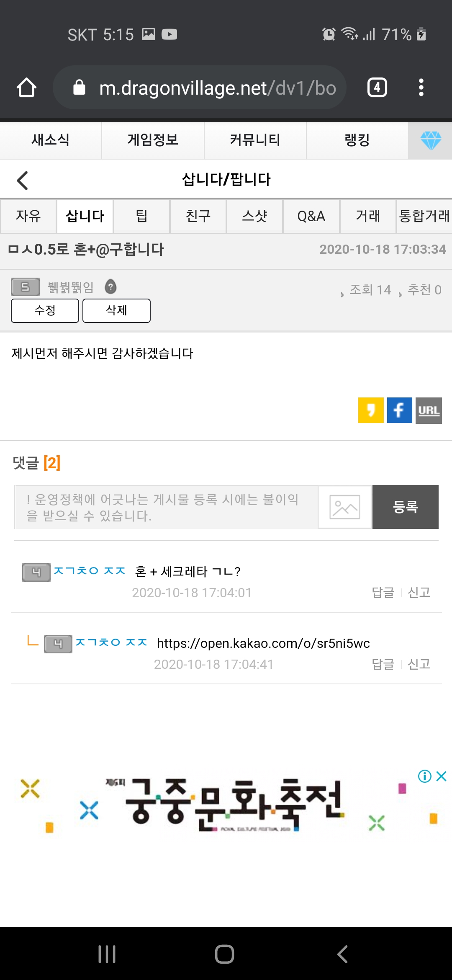The image size is (452, 980).
Task: Tap the question mark beside the username
Action: click(110, 287)
